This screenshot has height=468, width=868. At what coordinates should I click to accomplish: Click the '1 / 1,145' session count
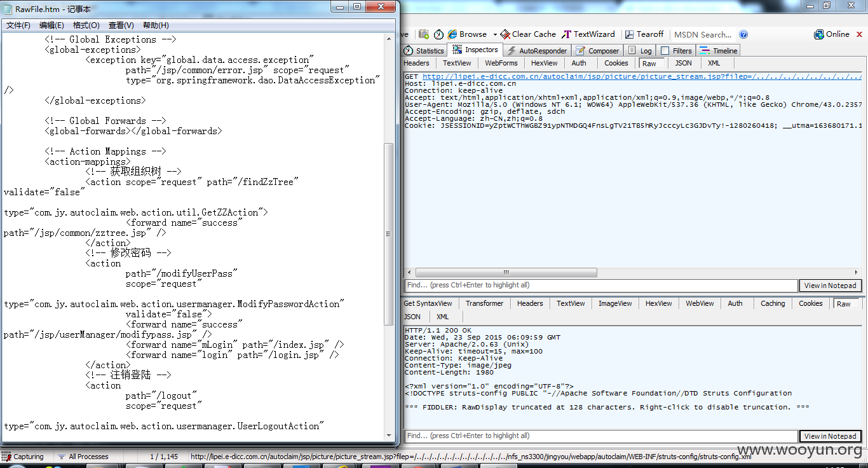point(164,457)
